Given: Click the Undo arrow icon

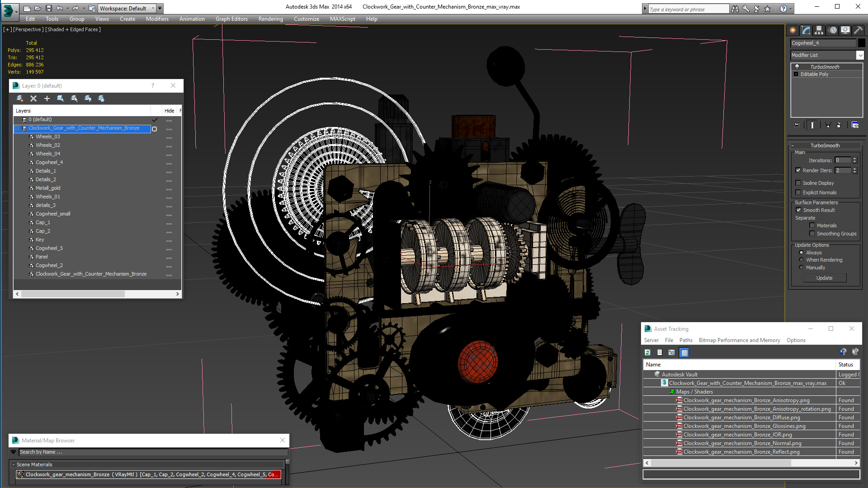Looking at the screenshot, I should [59, 8].
